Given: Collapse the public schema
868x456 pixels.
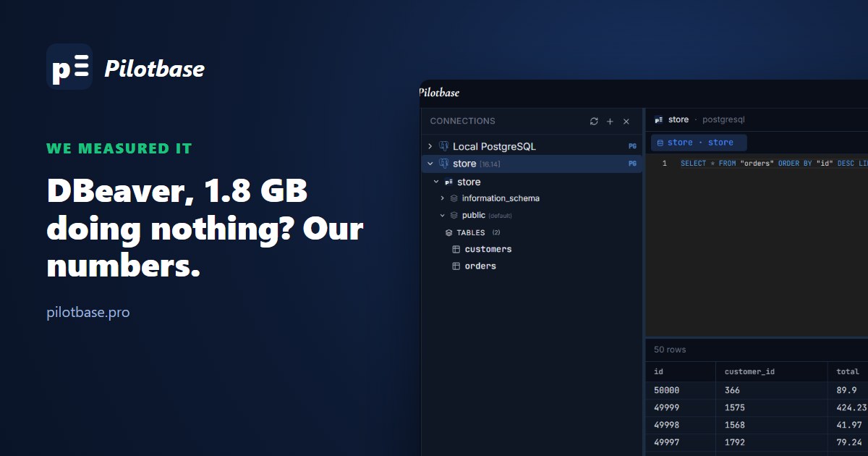Looking at the screenshot, I should click(x=442, y=215).
